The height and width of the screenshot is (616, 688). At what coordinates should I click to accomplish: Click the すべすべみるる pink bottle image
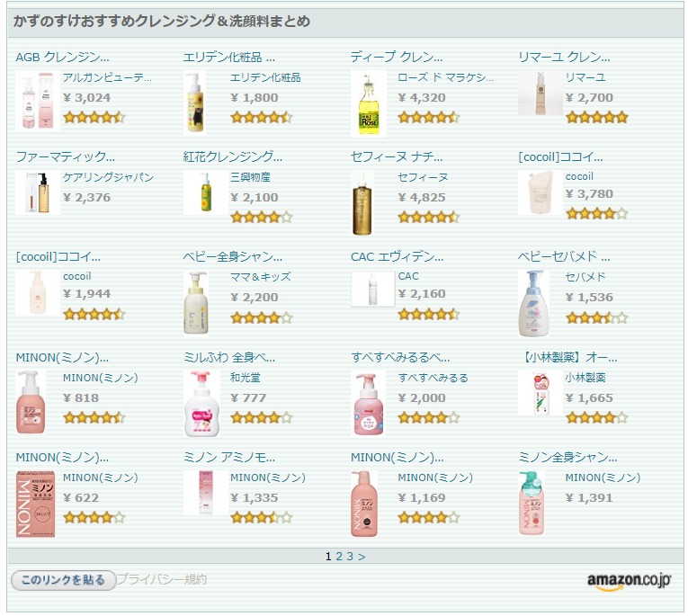click(x=369, y=404)
